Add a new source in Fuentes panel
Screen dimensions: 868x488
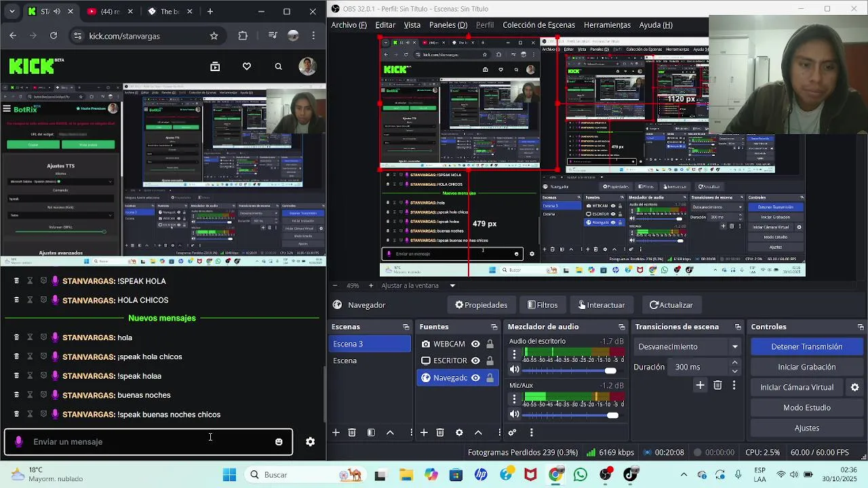424,432
